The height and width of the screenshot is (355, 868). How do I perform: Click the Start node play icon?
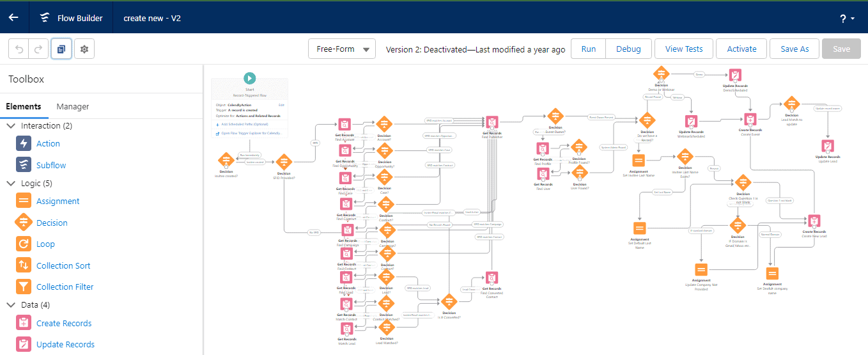(249, 79)
